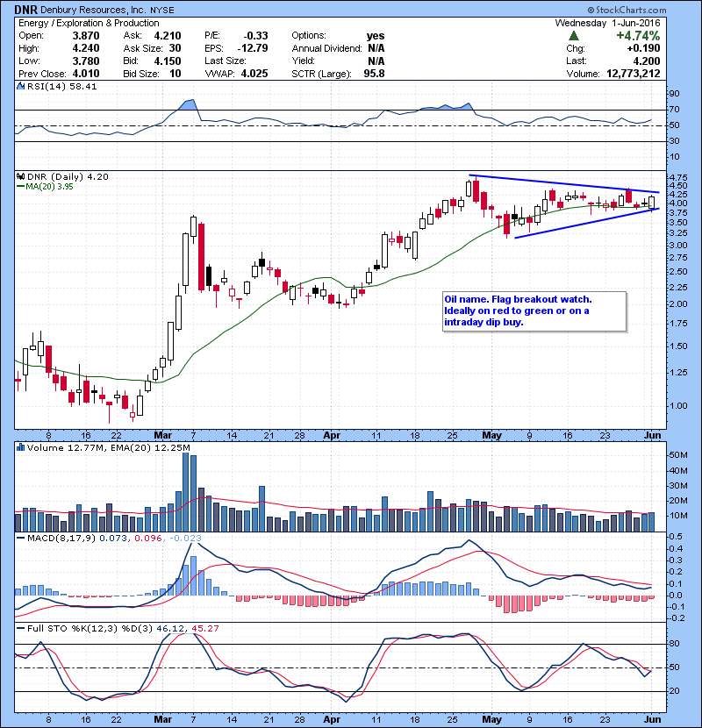This screenshot has height=728, width=702.
Task: Click the EPS value -12.79
Action: [253, 48]
